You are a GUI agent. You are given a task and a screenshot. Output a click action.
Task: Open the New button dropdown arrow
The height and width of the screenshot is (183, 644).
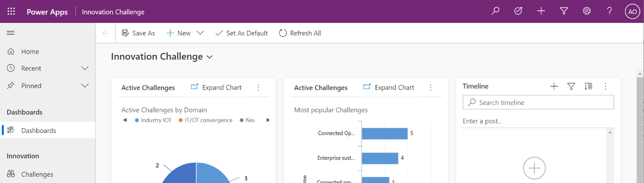(x=200, y=33)
